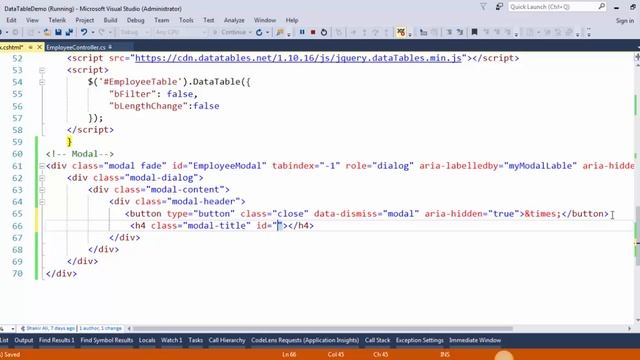
Task: Open the toolbar overflow options at far right
Action: click(589, 32)
